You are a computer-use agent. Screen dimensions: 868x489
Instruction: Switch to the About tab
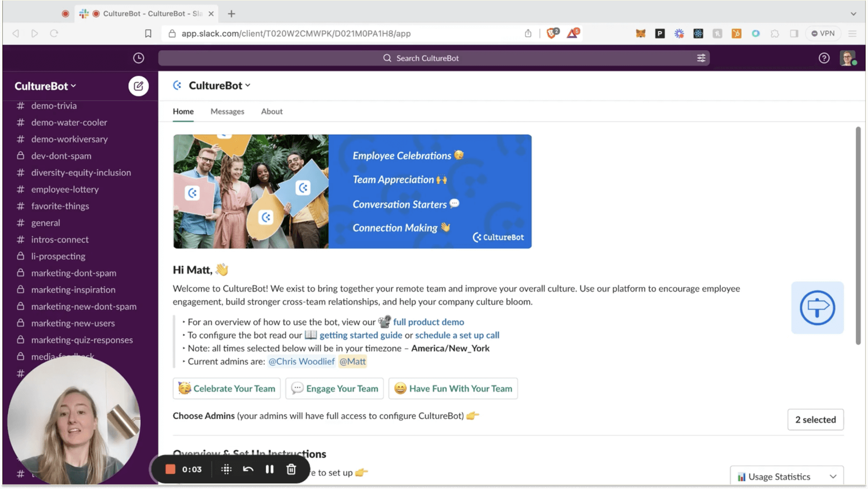(x=272, y=111)
